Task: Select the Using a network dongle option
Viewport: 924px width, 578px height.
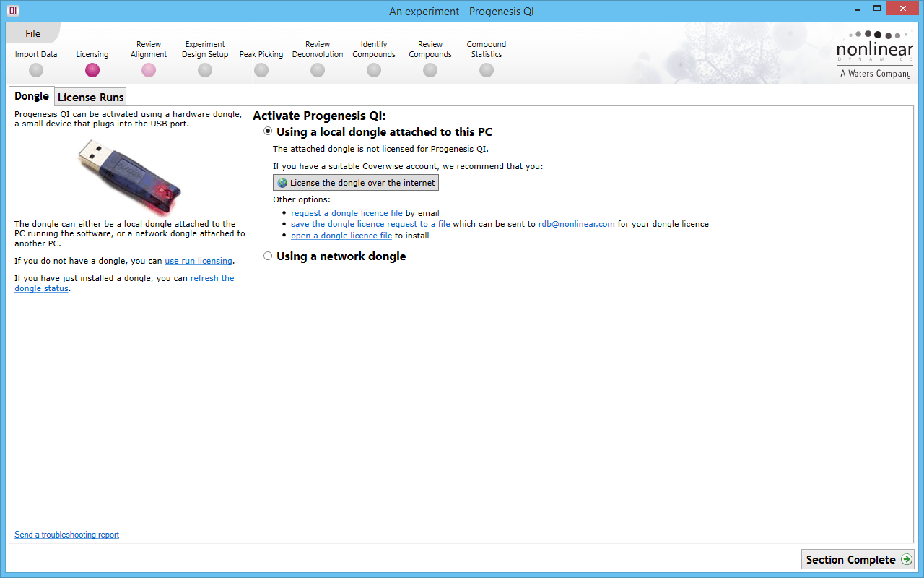Action: coord(269,256)
